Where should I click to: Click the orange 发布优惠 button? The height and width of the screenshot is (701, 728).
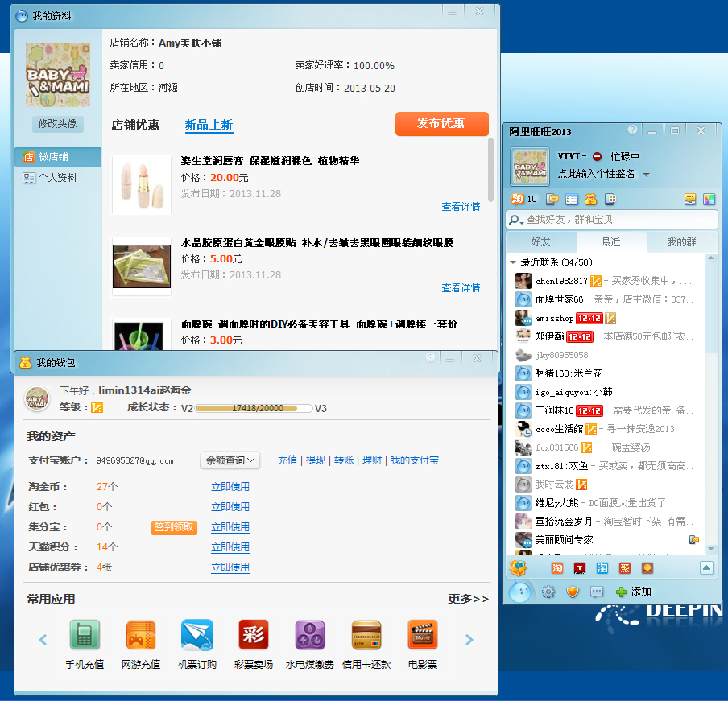(442, 123)
